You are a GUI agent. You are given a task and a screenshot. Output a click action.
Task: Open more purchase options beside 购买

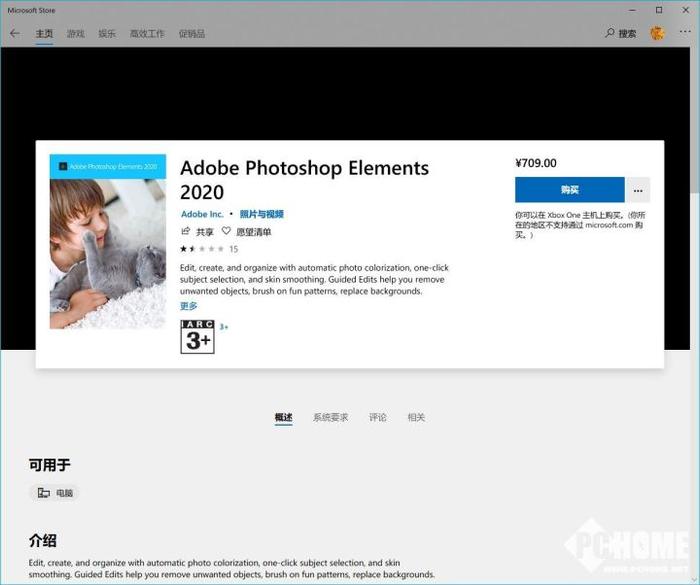click(638, 190)
